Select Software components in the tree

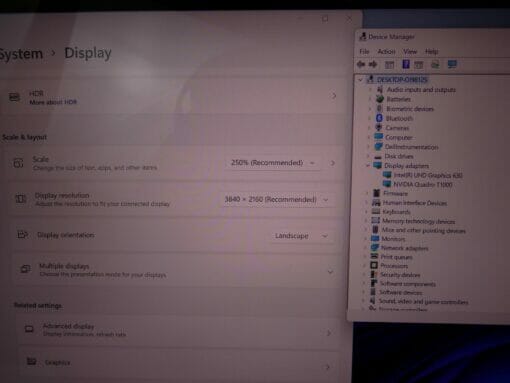[408, 284]
